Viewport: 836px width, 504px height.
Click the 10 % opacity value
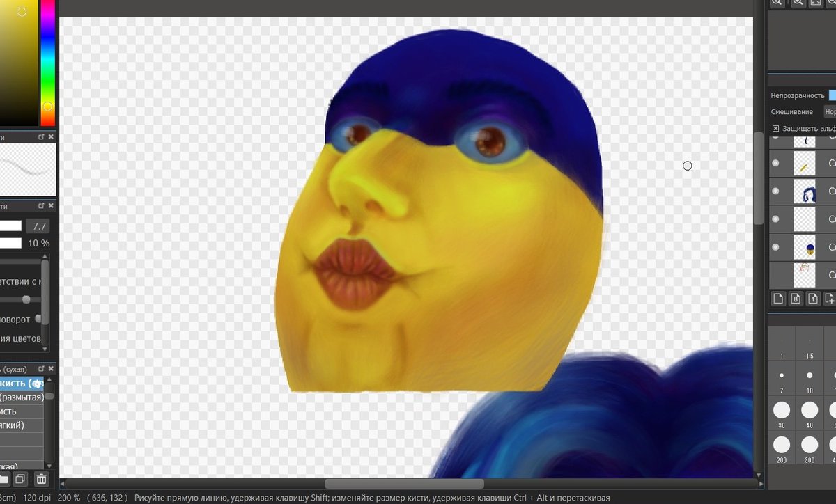pos(38,243)
